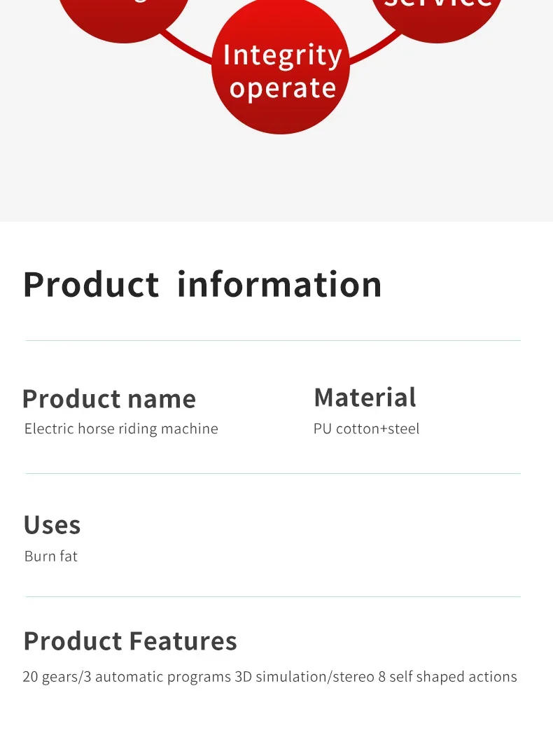Click the divider line under Product information
Viewport: 553px width, 756px height.
pyautogui.click(x=273, y=341)
